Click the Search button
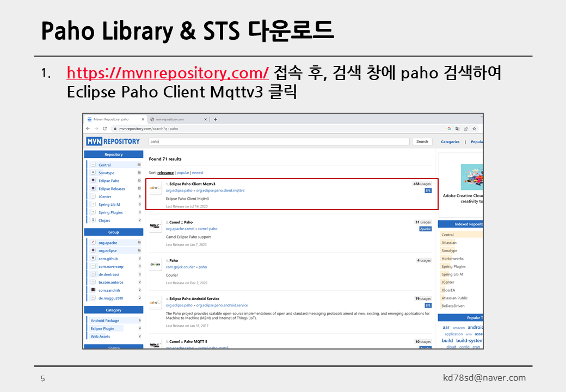The width and height of the screenshot is (566, 392). point(422,142)
